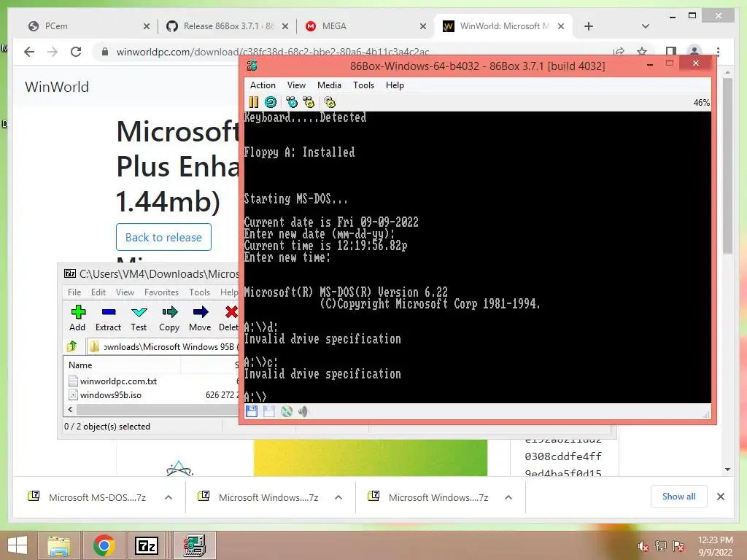Bookmark this page with star icon

pyautogui.click(x=642, y=52)
